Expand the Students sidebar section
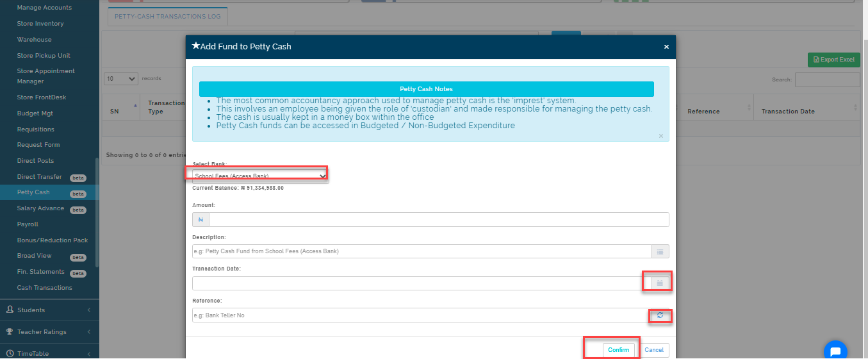This screenshot has width=868, height=359. [x=49, y=310]
